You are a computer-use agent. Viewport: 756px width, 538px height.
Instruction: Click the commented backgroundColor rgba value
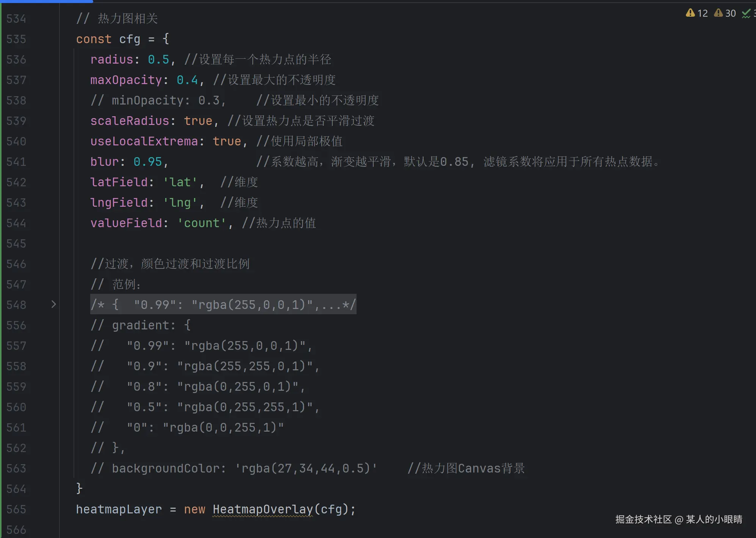(305, 468)
